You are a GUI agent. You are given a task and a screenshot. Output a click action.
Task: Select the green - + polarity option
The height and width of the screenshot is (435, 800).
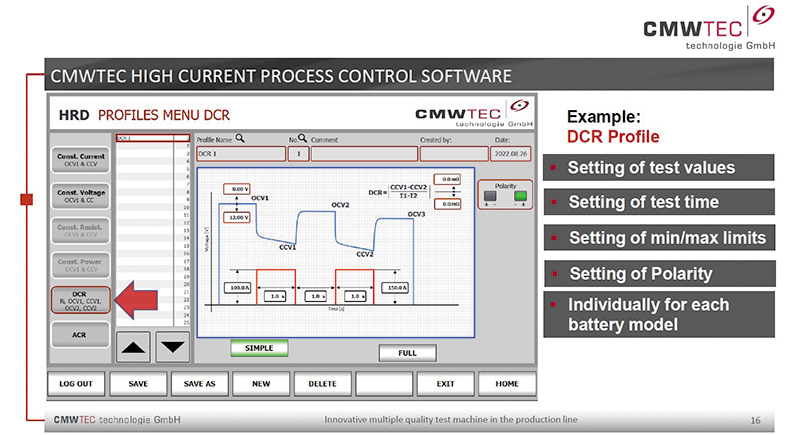(x=520, y=196)
